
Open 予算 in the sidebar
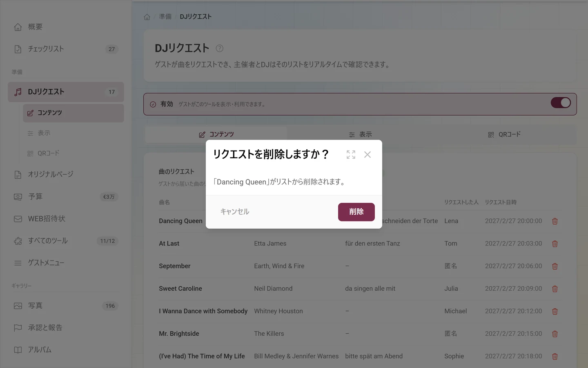coord(66,197)
